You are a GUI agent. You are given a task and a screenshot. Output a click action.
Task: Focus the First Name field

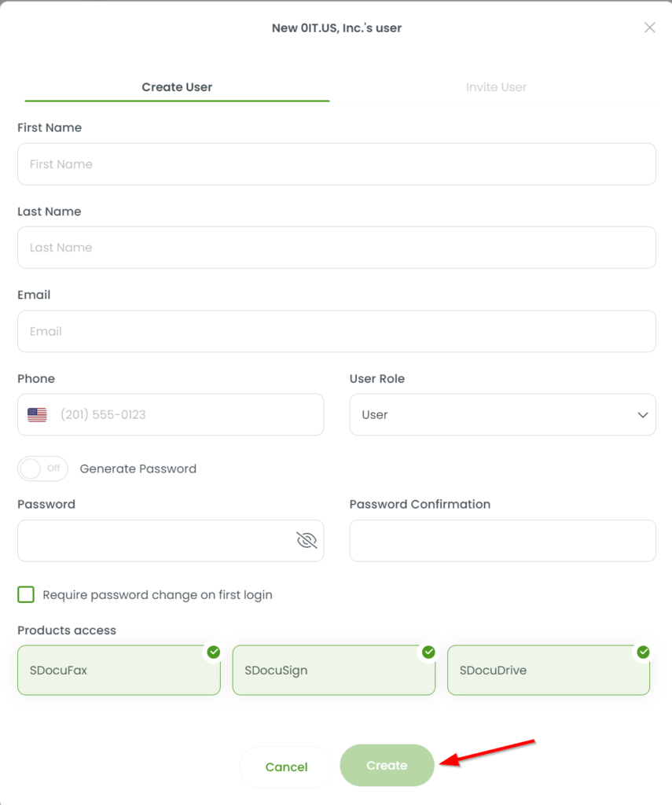tap(336, 164)
